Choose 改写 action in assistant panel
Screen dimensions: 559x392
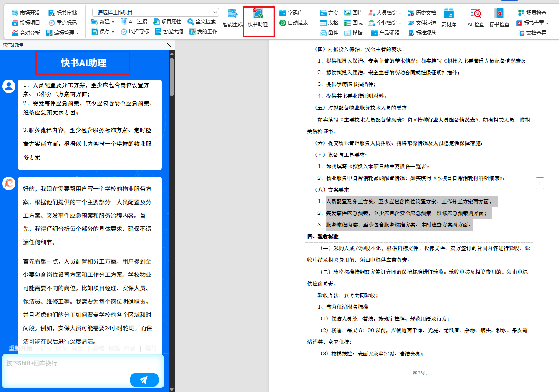(x=61, y=348)
